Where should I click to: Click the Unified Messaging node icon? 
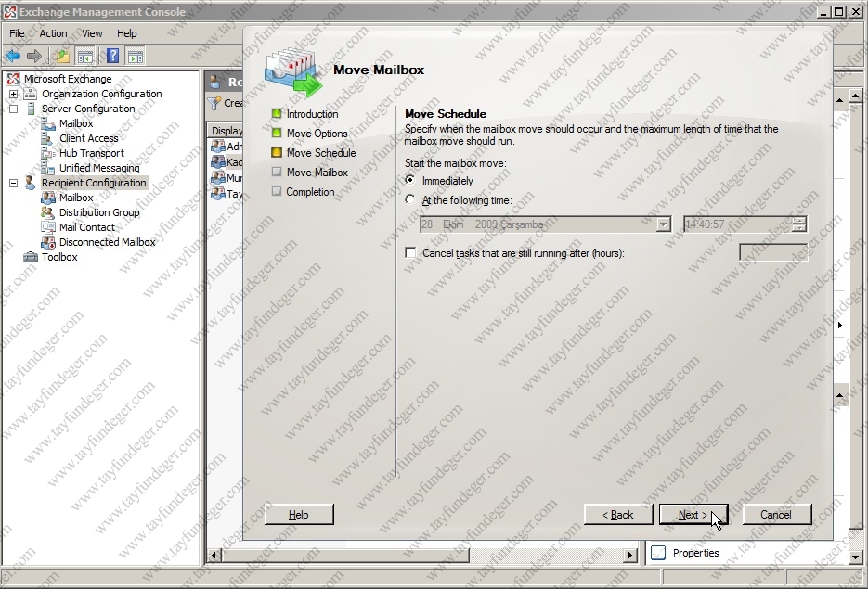point(48,168)
